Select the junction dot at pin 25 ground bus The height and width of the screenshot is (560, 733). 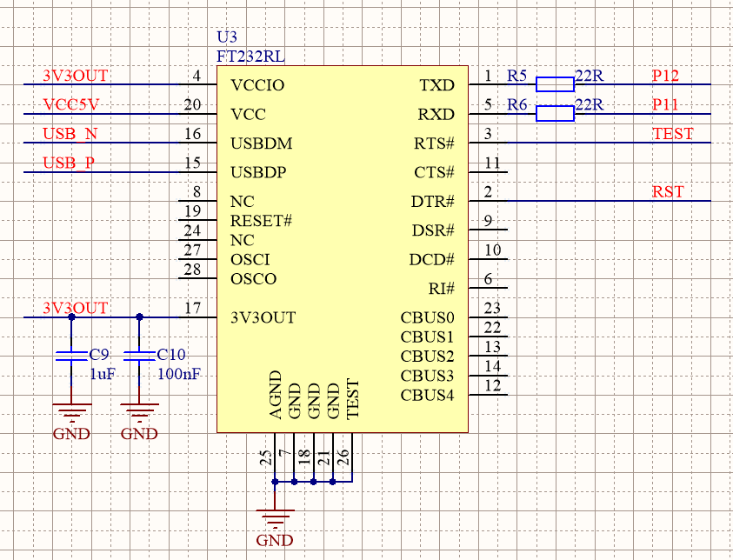[275, 482]
